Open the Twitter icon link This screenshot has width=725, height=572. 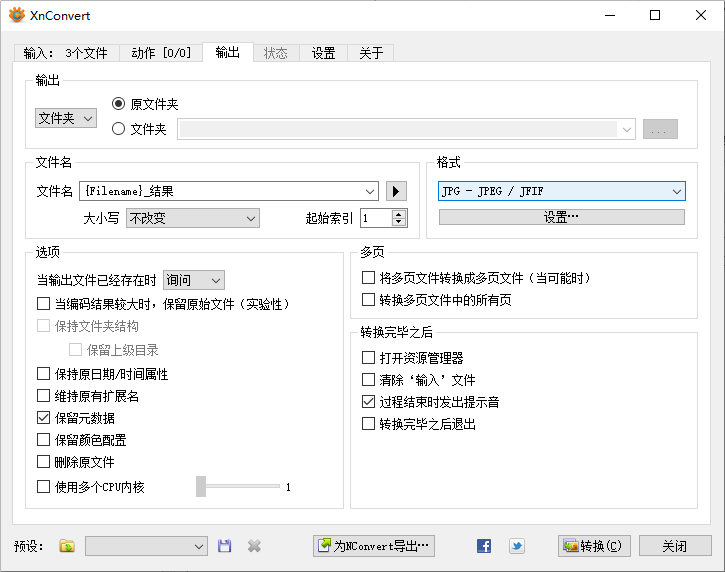click(517, 546)
